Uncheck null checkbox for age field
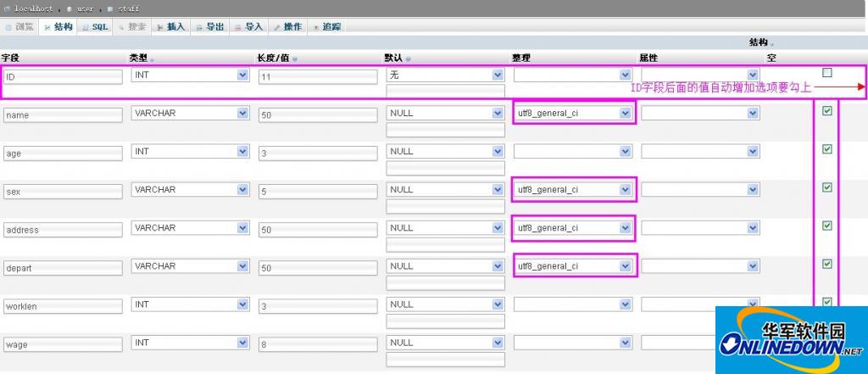This screenshot has width=868, height=374. click(x=827, y=149)
